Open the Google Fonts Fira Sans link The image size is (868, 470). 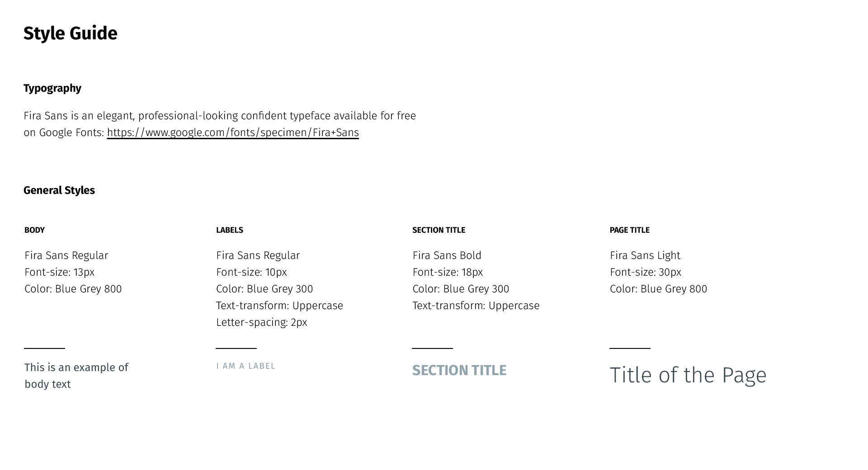click(233, 132)
